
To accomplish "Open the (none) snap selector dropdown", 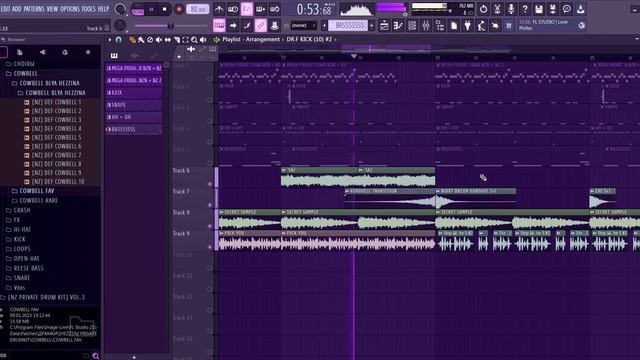I will [303, 26].
